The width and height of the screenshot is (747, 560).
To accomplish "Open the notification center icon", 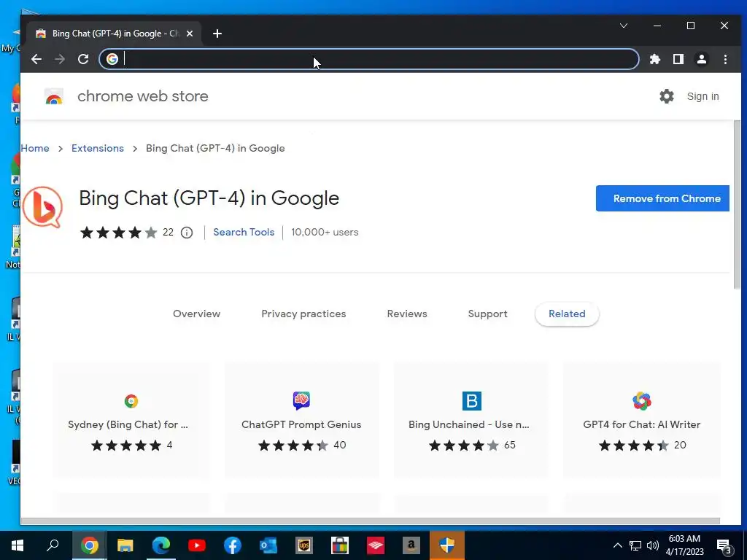I will pos(724,547).
